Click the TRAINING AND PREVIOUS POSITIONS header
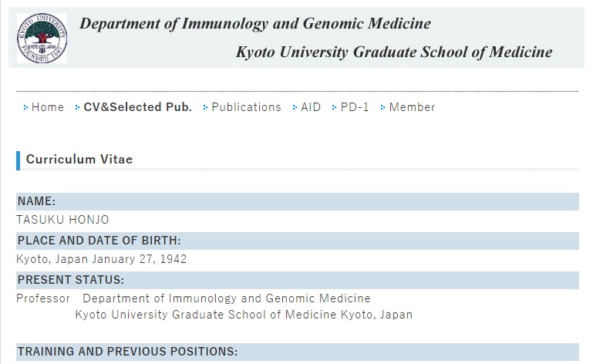593x364 pixels. pyautogui.click(x=298, y=352)
